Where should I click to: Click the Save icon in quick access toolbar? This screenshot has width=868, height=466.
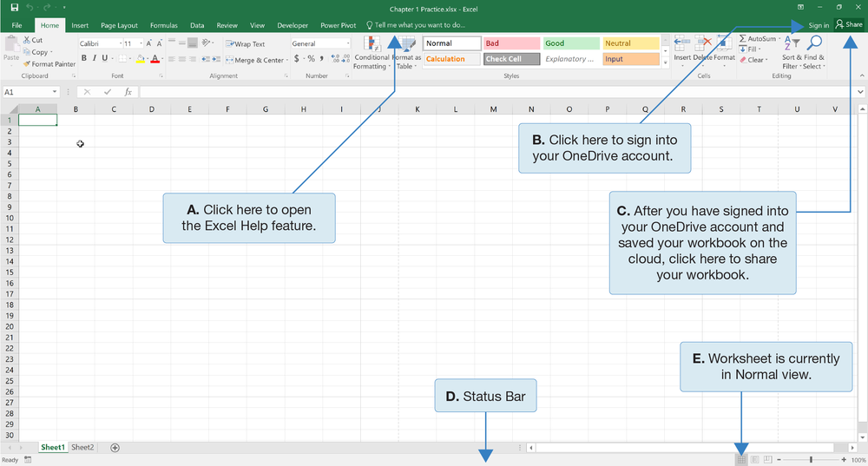(15, 8)
